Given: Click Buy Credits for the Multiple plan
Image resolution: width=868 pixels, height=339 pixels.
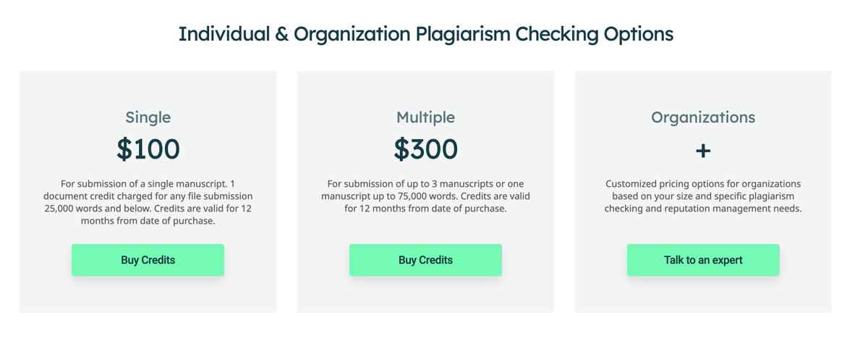Looking at the screenshot, I should 425,260.
